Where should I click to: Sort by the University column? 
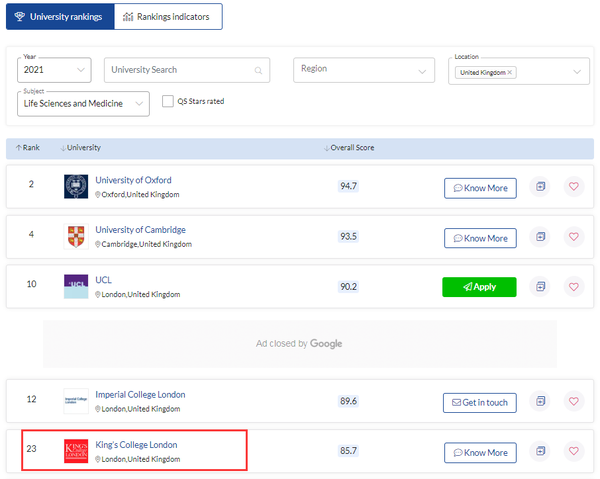tap(80, 148)
